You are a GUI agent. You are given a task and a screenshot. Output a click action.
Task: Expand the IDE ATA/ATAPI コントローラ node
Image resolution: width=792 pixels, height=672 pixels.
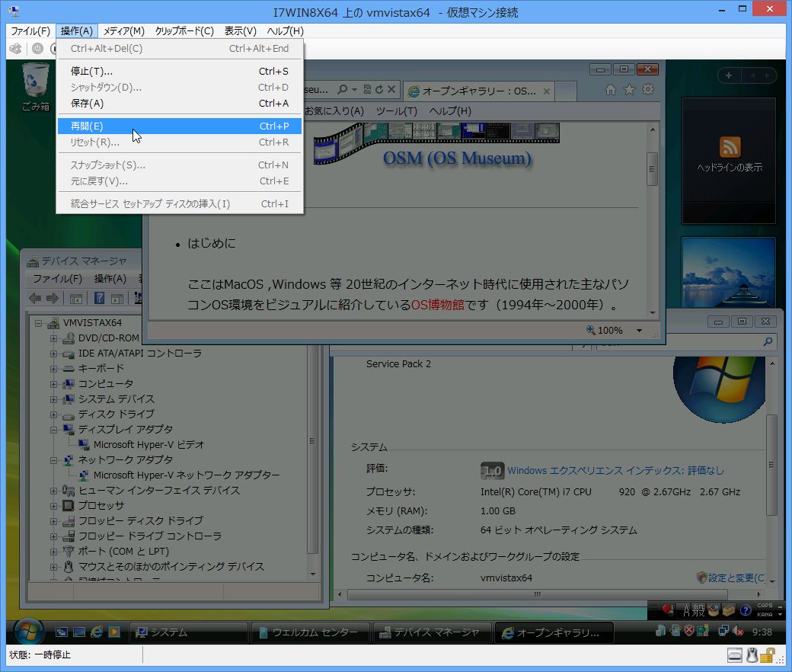(53, 354)
